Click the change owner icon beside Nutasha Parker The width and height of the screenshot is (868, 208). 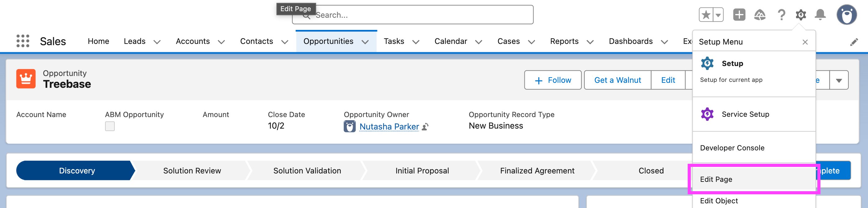[x=425, y=127]
